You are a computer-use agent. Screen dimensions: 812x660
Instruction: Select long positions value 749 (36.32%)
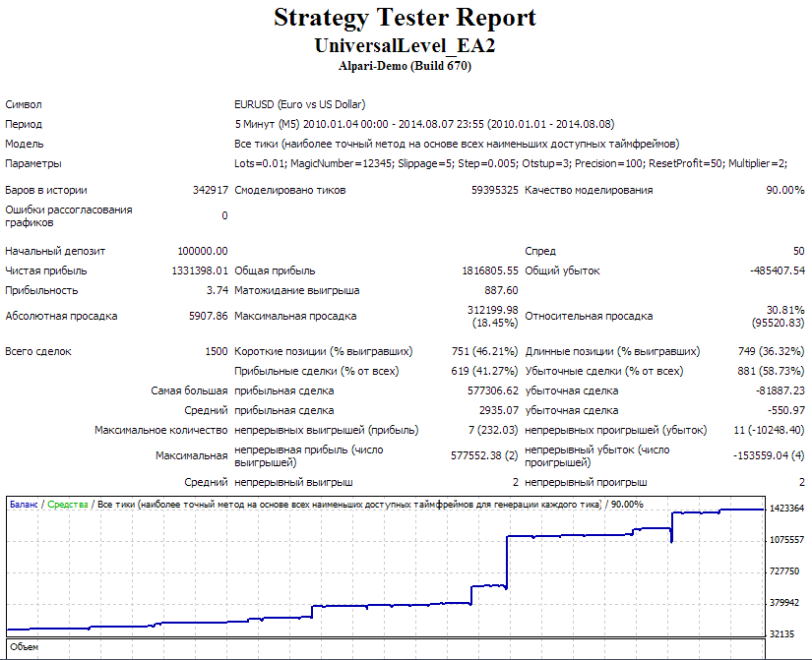click(772, 351)
